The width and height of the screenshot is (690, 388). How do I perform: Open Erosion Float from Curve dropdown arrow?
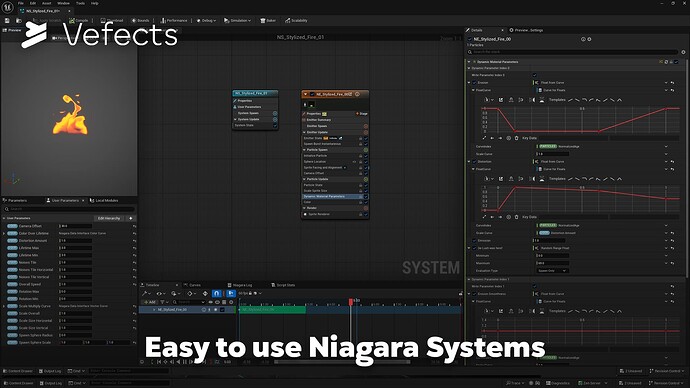click(x=666, y=83)
